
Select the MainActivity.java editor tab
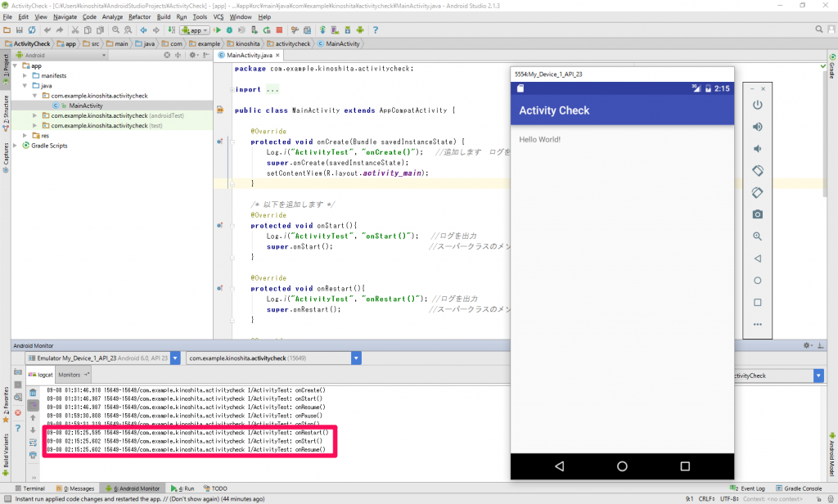(x=249, y=55)
